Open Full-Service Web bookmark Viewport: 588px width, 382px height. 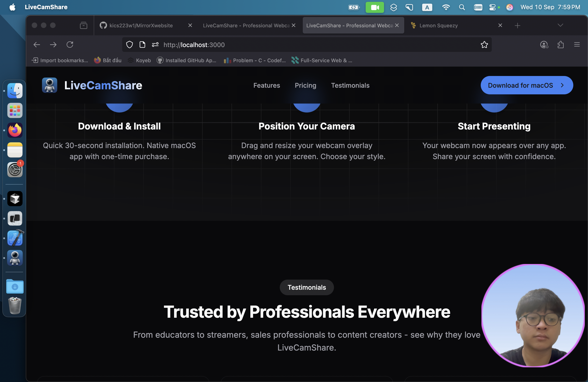[x=322, y=60]
